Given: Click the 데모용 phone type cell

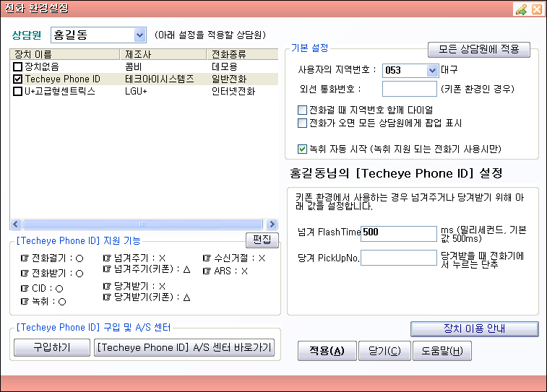Looking at the screenshot, I should [225, 66].
